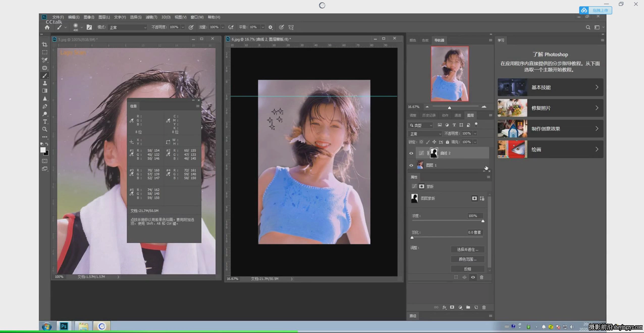This screenshot has height=333, width=644.
Task: Open smoothing options gear icon
Action: pos(270,27)
